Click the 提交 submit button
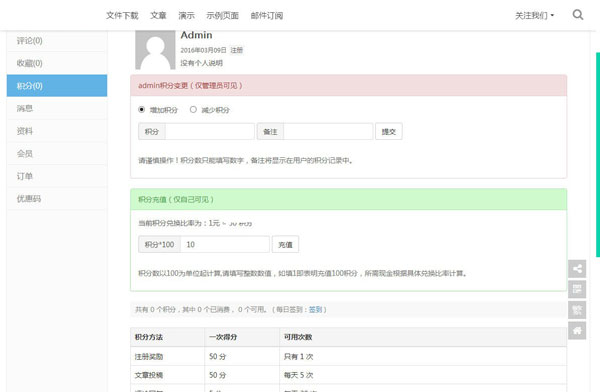600x392 pixels. pyautogui.click(x=388, y=131)
